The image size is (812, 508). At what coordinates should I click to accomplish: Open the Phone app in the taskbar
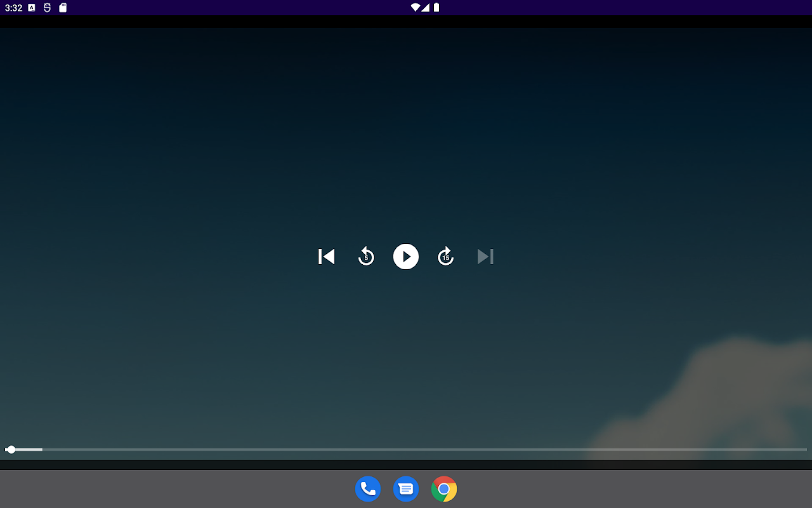click(x=368, y=489)
